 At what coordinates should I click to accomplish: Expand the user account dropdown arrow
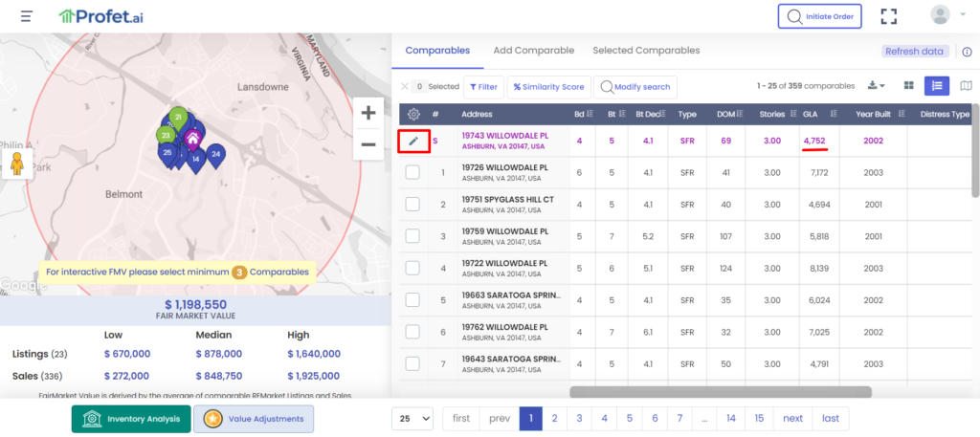point(963,14)
